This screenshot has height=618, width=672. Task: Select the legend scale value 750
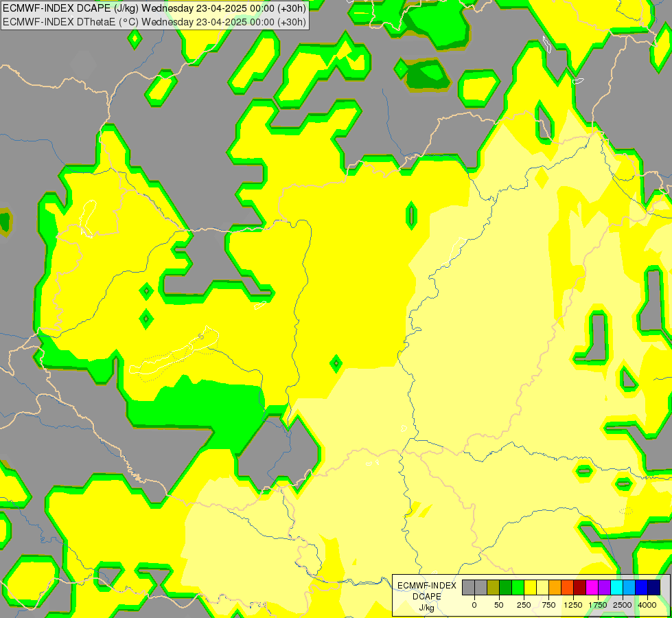(548, 605)
